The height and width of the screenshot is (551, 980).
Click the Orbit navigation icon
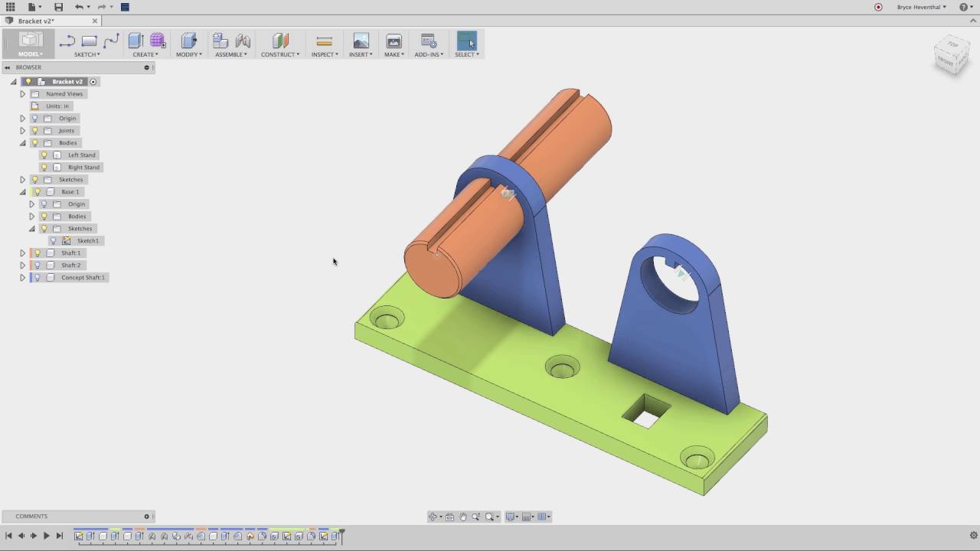click(x=433, y=517)
